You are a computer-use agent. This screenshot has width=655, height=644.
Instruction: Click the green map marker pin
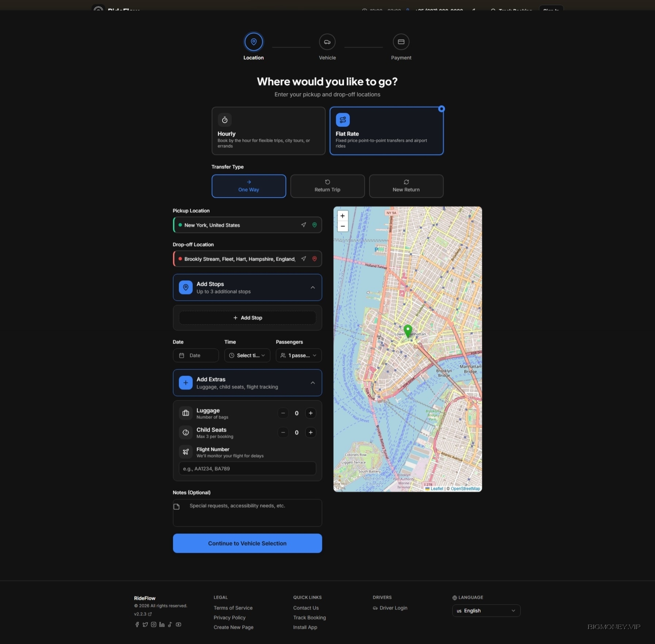(x=408, y=330)
